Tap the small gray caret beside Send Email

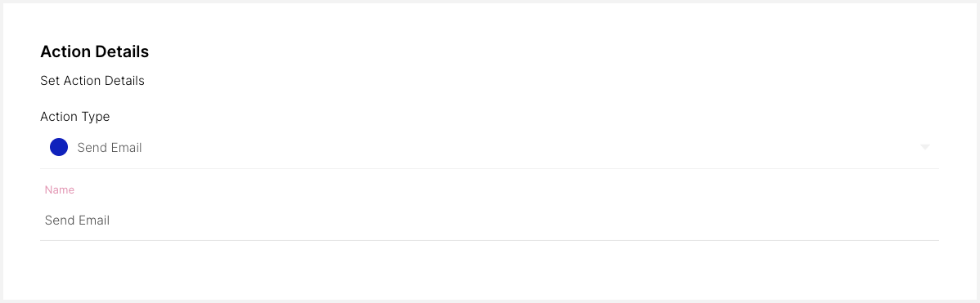925,147
